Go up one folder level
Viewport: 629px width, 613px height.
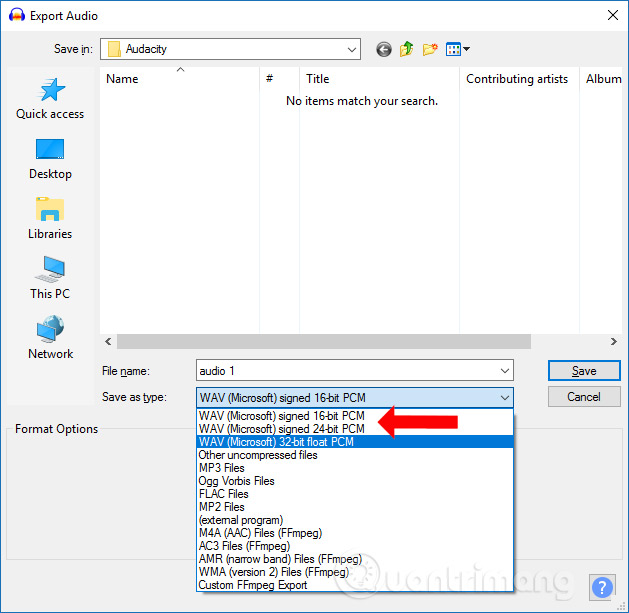[406, 49]
